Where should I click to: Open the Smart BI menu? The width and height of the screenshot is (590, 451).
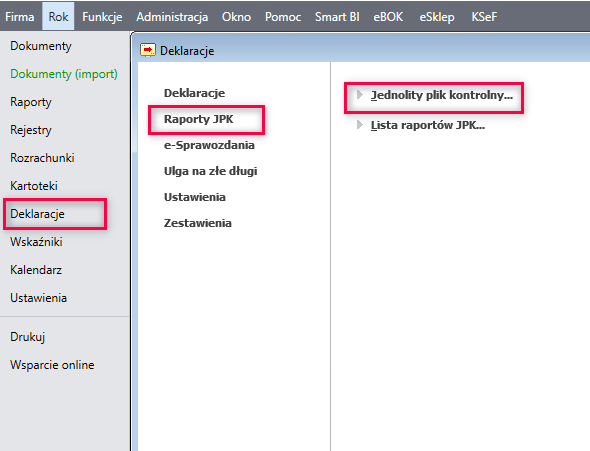pos(337,17)
